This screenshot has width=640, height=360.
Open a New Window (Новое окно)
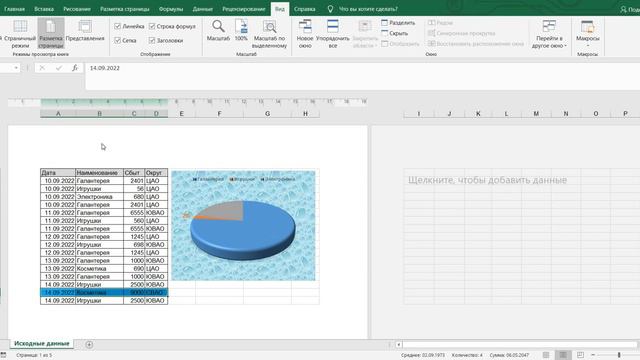coord(305,34)
